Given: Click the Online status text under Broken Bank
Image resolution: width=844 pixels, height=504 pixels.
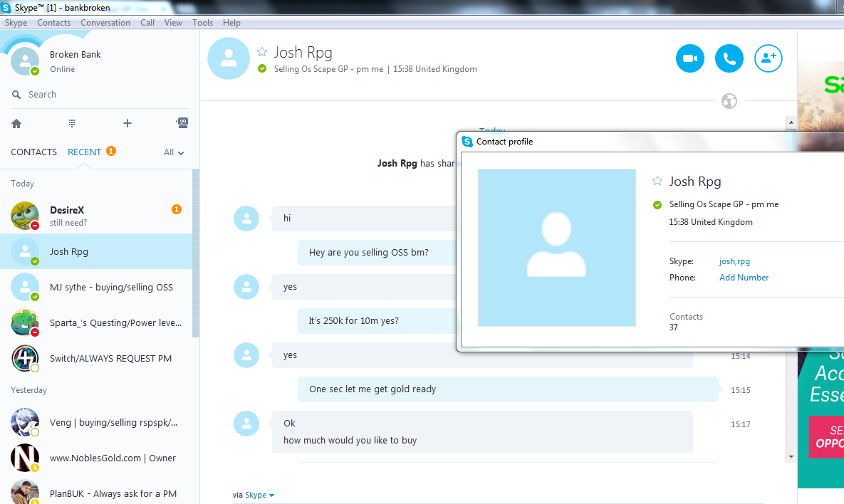Looking at the screenshot, I should (63, 69).
